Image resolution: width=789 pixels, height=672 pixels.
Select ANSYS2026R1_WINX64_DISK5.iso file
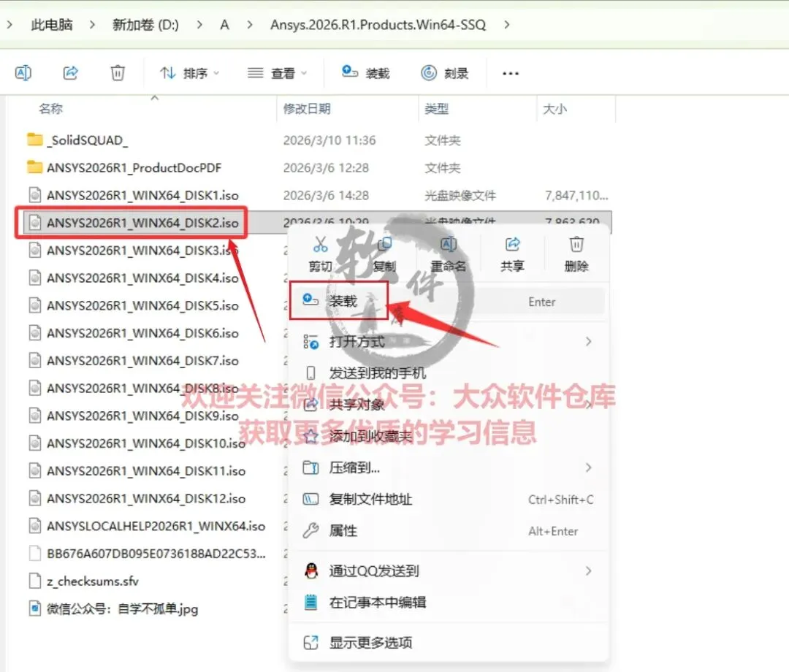click(x=142, y=306)
